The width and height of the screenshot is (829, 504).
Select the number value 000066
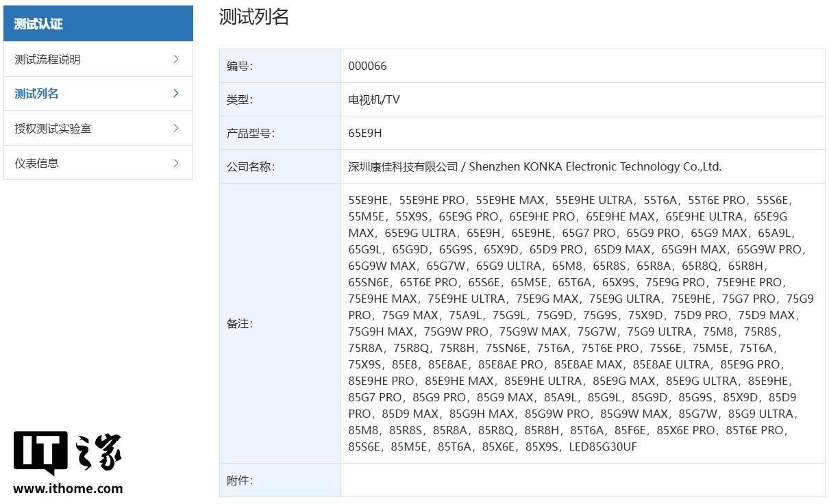(x=367, y=66)
